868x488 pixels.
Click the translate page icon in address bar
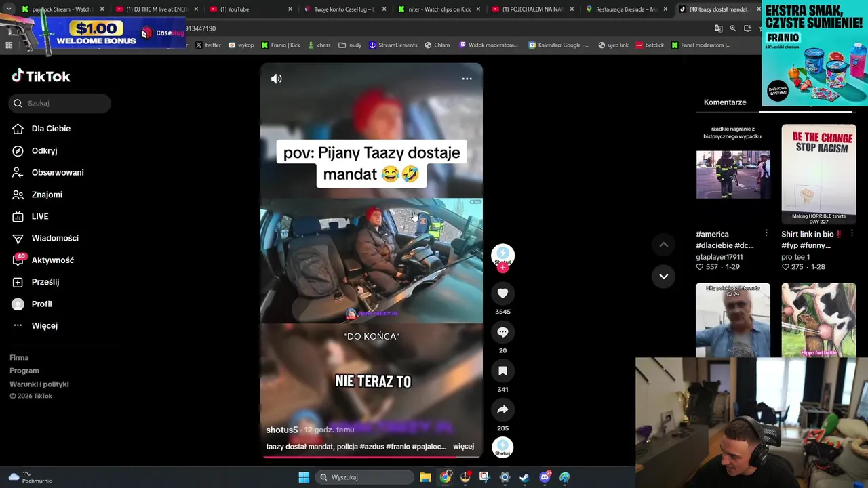[718, 28]
